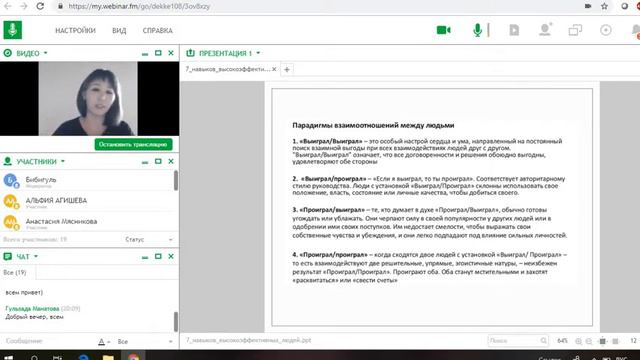Zoom in the presentation with plus magnifier
The width and height of the screenshot is (640, 360).
point(578,341)
